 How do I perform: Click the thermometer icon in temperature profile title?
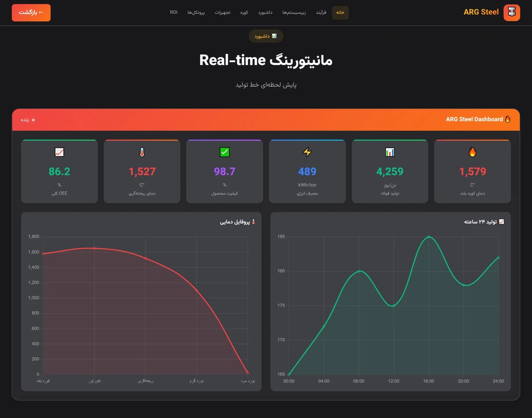tap(253, 222)
